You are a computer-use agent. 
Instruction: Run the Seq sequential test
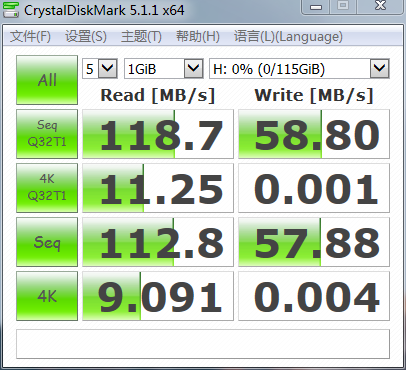[47, 242]
